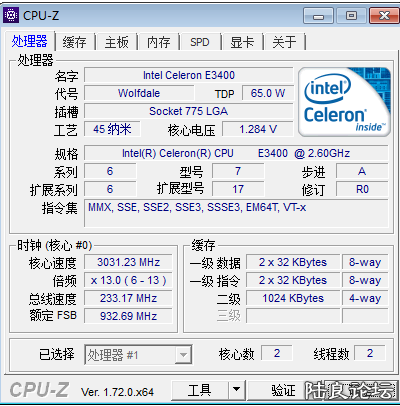Screen dimensions: 400x406
Task: Click the 步进 value A
Action: [362, 171]
